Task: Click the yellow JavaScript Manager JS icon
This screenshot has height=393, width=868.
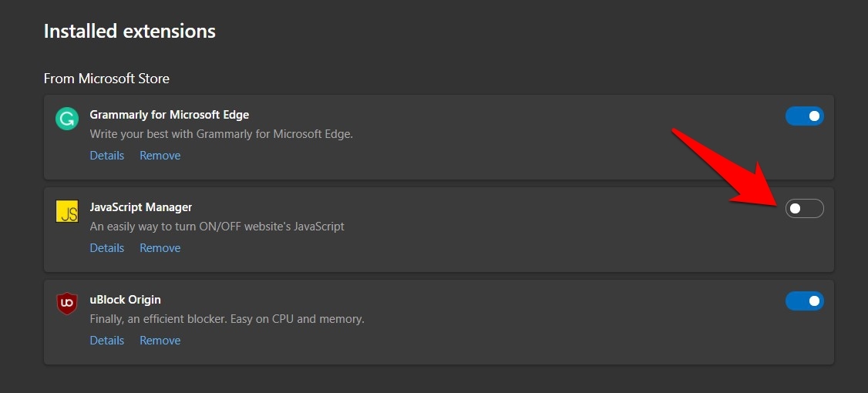Action: click(x=67, y=212)
